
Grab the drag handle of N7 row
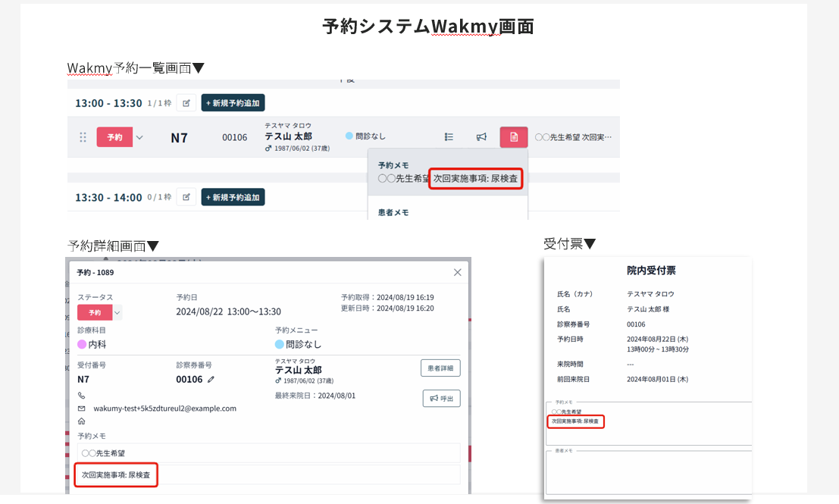coord(83,137)
